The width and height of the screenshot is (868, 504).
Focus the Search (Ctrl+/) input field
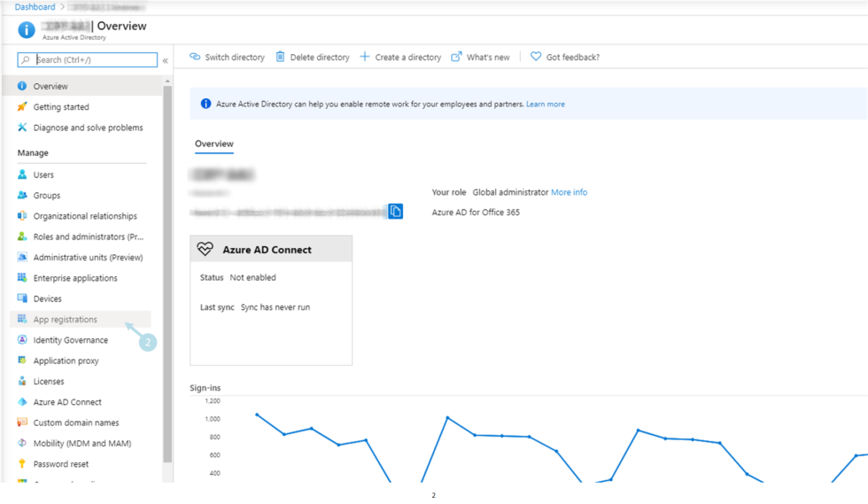88,60
